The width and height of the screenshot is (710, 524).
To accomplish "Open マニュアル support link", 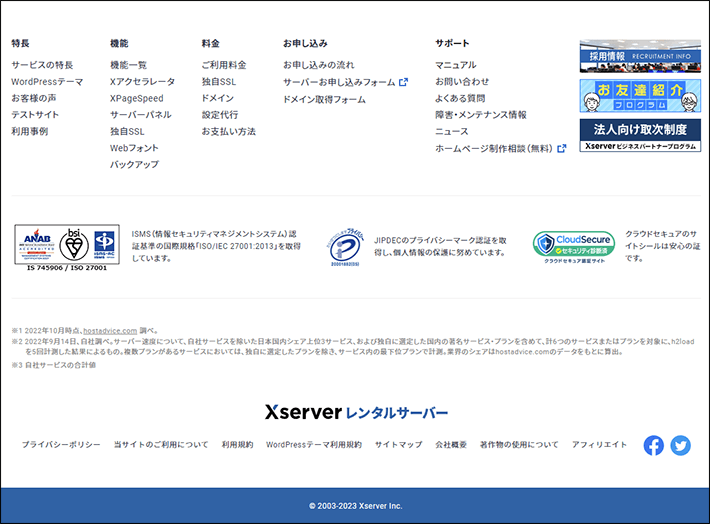I will [456, 65].
